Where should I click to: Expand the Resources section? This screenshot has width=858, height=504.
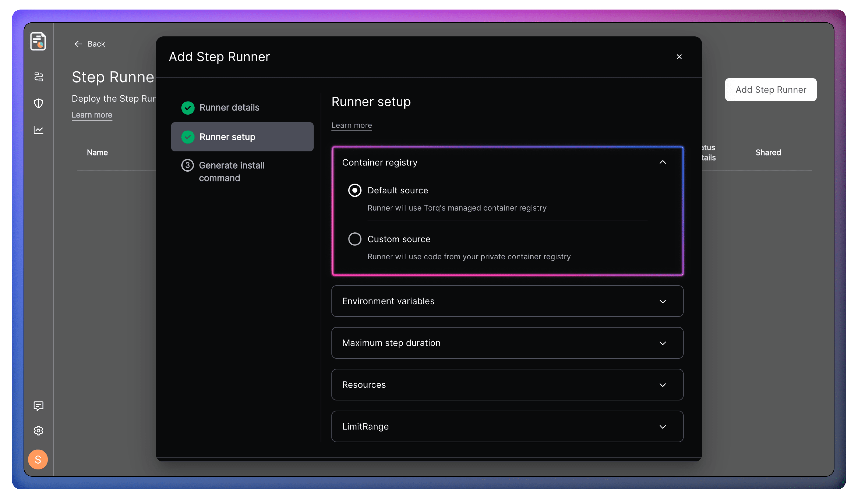coord(663,385)
